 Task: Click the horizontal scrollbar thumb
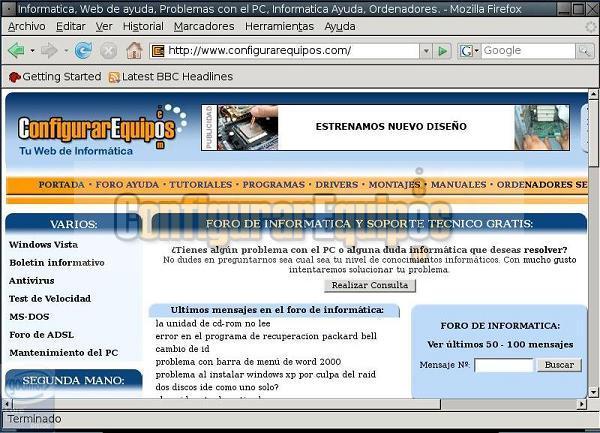(227, 404)
